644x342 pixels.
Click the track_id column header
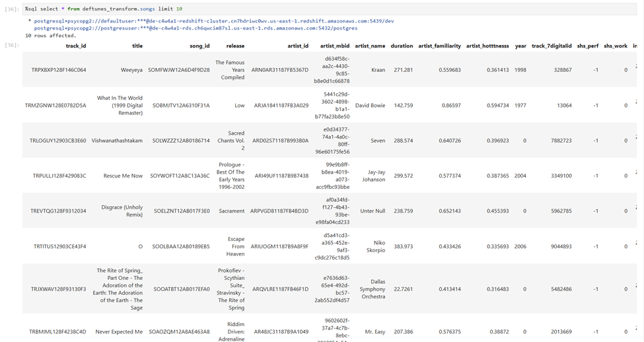[76, 46]
